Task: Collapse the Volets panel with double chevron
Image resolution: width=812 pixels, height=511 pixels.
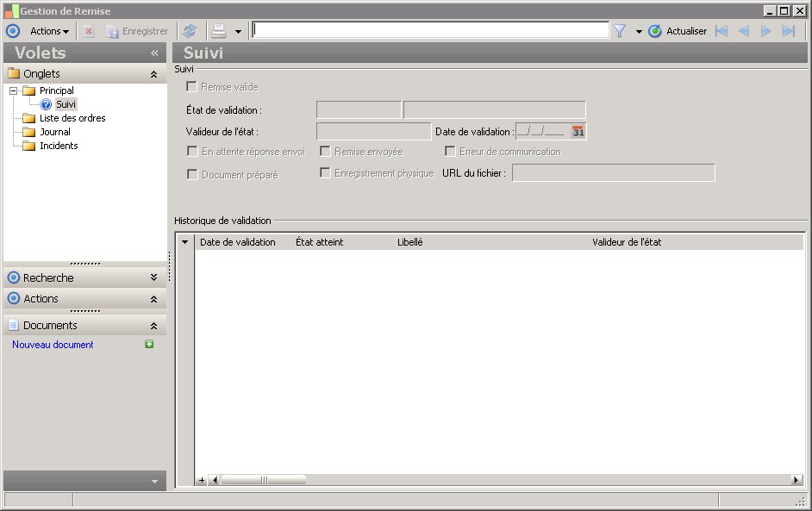Action: point(154,53)
